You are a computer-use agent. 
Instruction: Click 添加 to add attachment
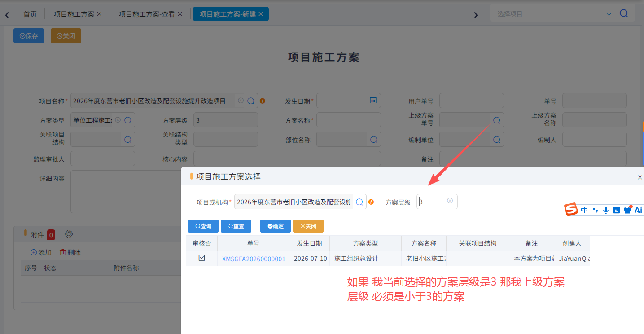point(41,253)
